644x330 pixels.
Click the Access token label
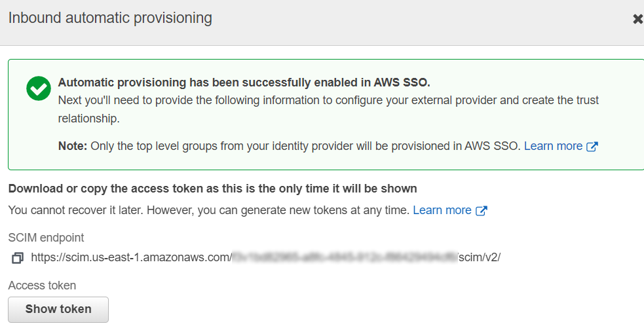pos(42,285)
